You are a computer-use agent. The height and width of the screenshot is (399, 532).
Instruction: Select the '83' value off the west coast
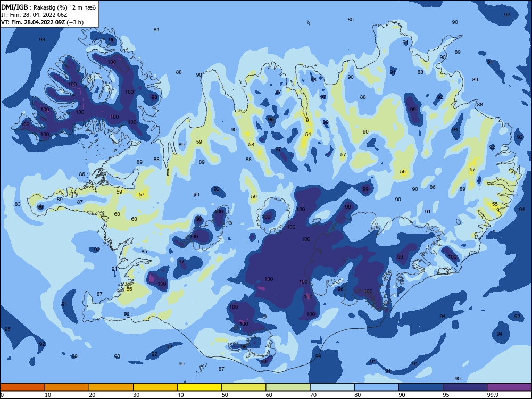tap(18, 204)
